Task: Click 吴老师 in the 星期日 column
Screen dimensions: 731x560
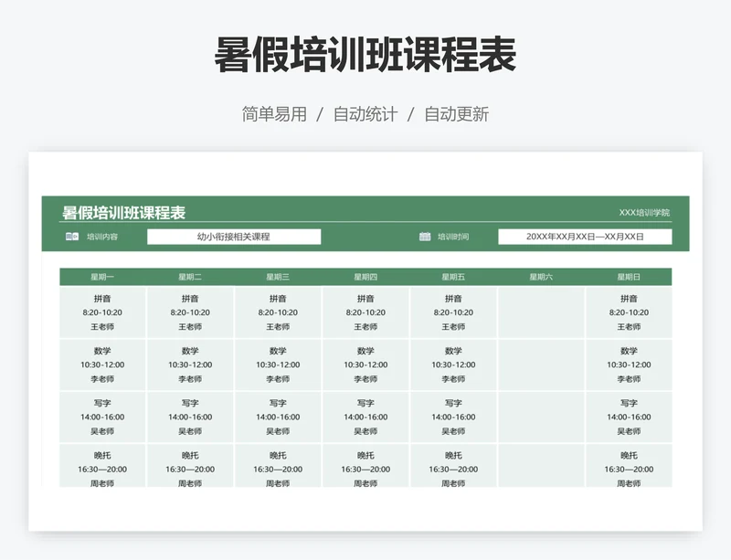Action: 629,431
